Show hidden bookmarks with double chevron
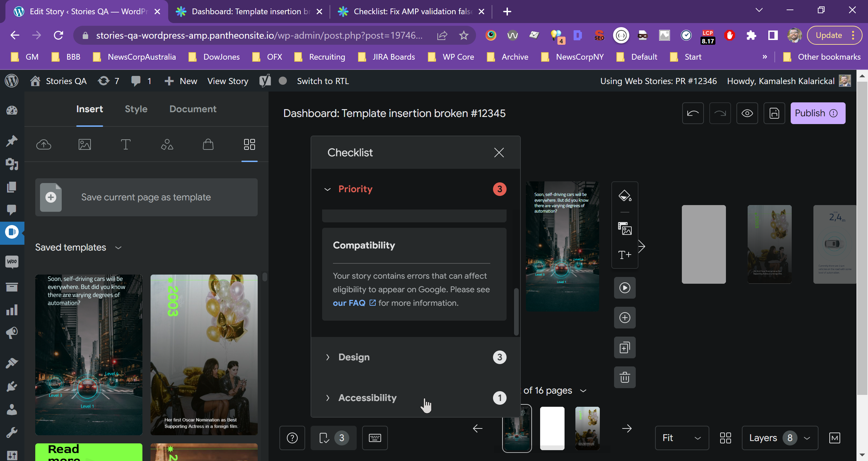The image size is (868, 461). point(765,57)
